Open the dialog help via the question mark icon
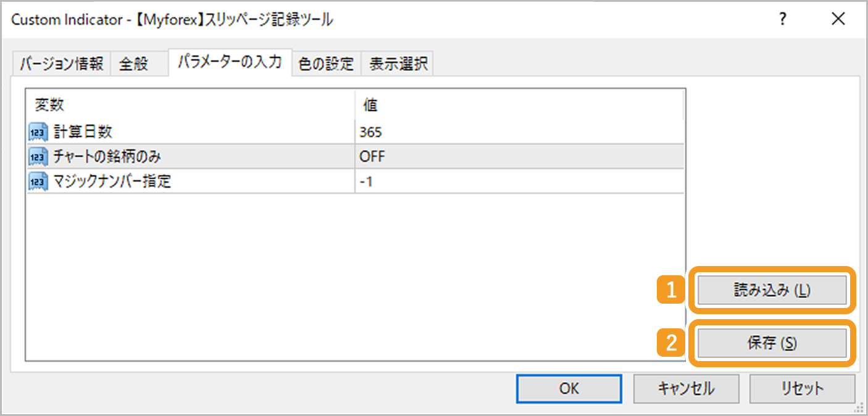Viewport: 868px width, 416px height. (x=782, y=20)
